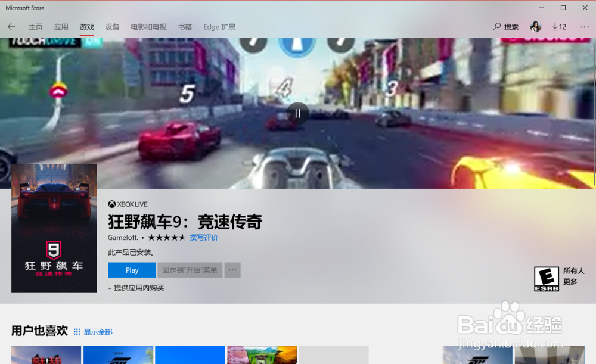
Task: Open the Forza game thumbnail in 用户也喜欢
Action: (x=118, y=355)
